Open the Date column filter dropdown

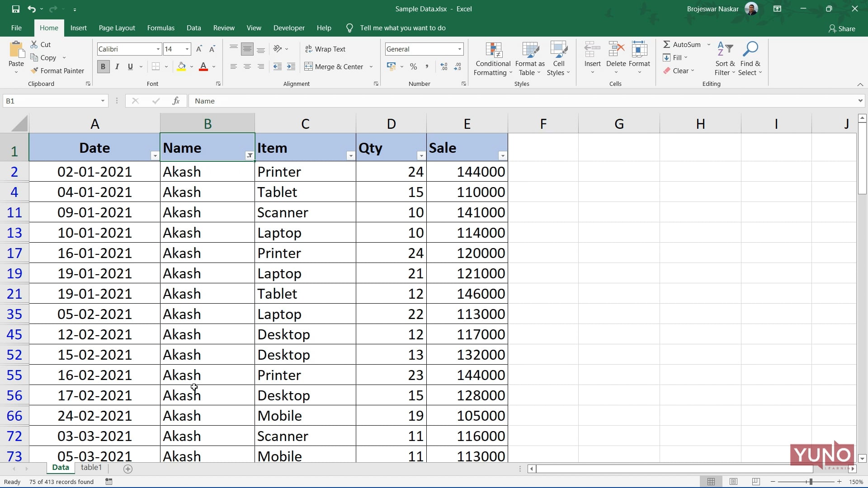coord(155,155)
